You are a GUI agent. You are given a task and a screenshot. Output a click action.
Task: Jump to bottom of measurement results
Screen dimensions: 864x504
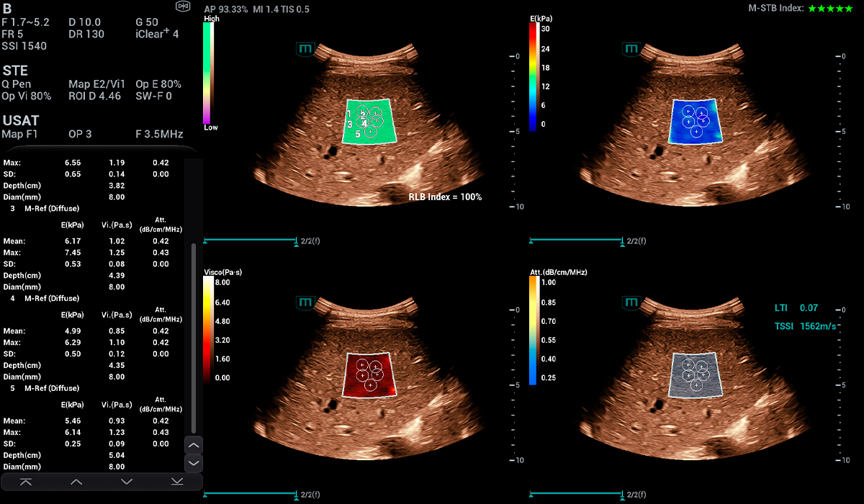[177, 481]
